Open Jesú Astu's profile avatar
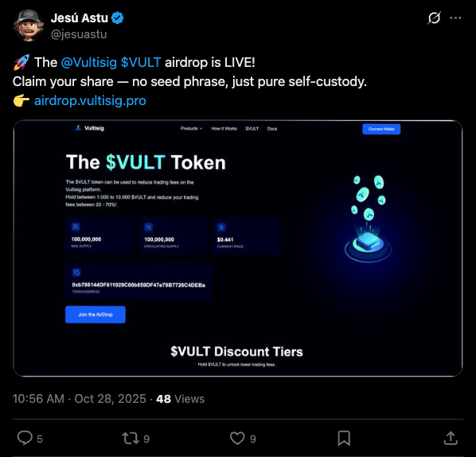This screenshot has width=476, height=457. pyautogui.click(x=28, y=25)
